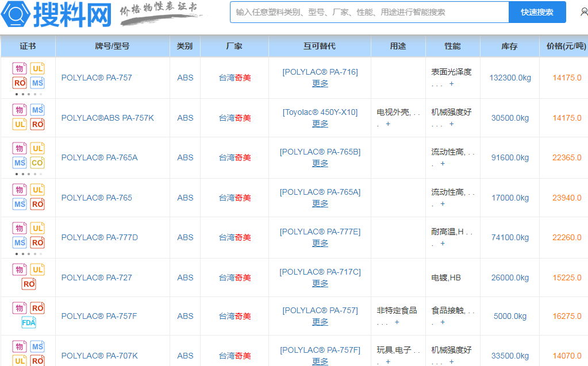Open the POLYLAC PA-777D product link
Image resolution: width=588 pixels, height=366 pixels.
tap(99, 237)
